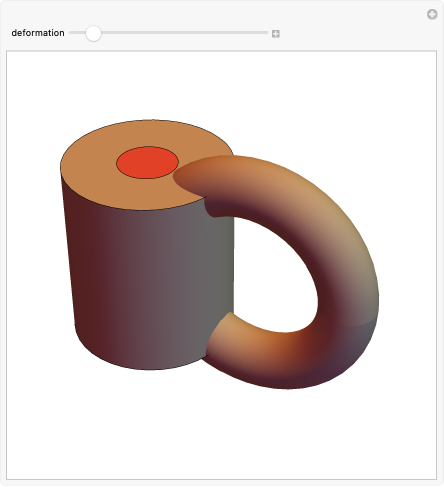The height and width of the screenshot is (487, 444).
Task: Click the deformation slider thumb
Action: click(x=93, y=33)
